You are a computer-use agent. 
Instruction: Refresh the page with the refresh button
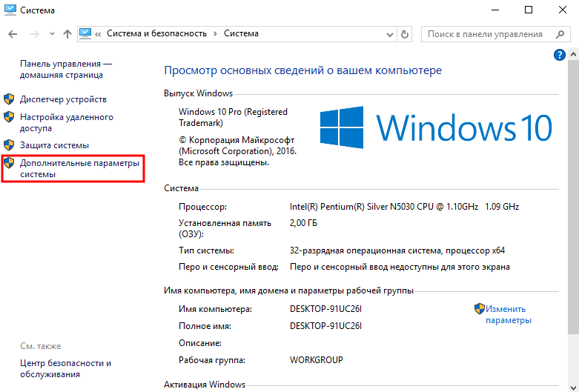point(405,34)
